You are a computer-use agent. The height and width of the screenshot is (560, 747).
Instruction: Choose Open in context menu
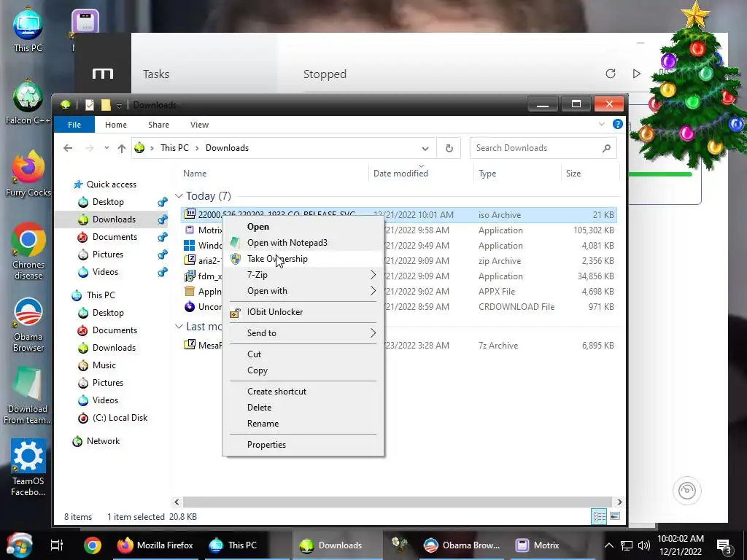(303, 227)
